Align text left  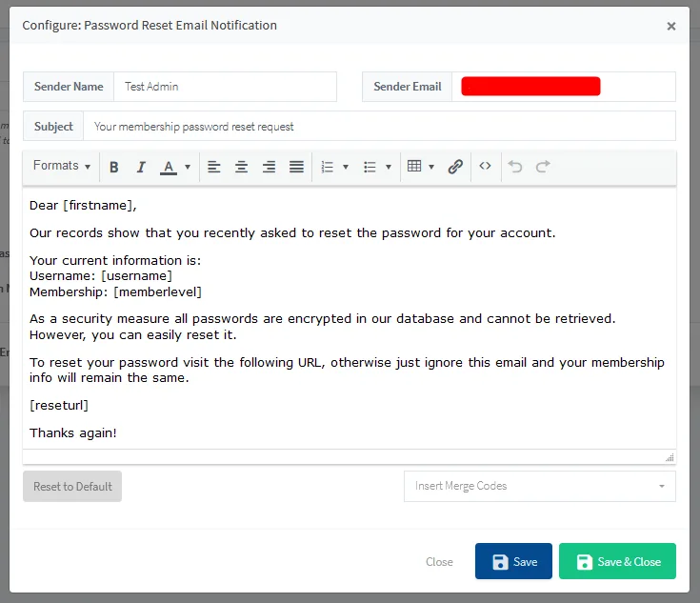click(214, 167)
